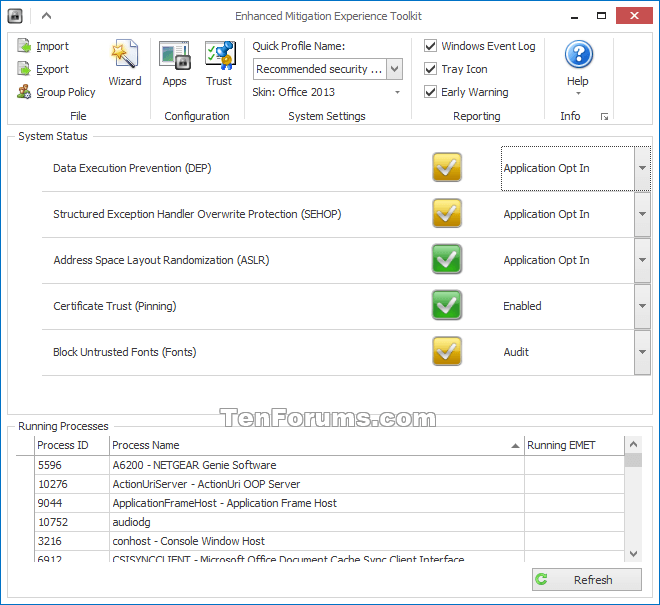
Task: Select the ActionUriServer process row
Action: [329, 484]
